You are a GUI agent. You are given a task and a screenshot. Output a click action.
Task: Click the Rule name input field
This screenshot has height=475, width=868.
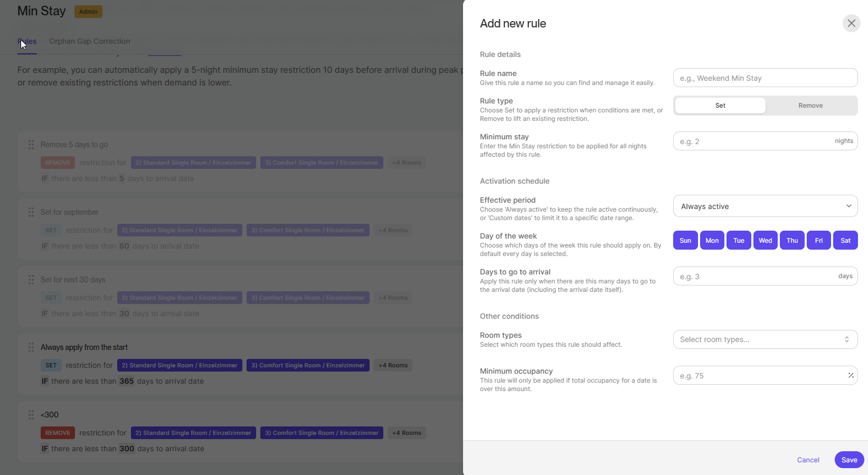[765, 78]
